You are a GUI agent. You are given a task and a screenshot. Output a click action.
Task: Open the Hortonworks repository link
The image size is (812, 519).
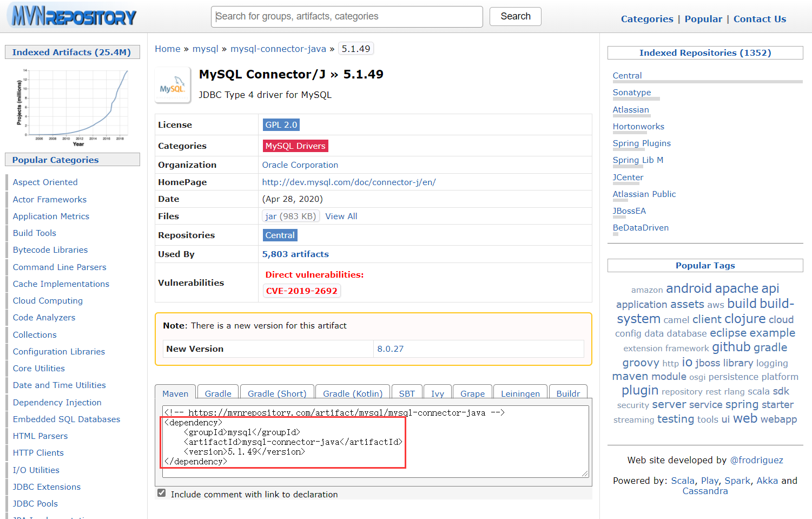(x=638, y=127)
